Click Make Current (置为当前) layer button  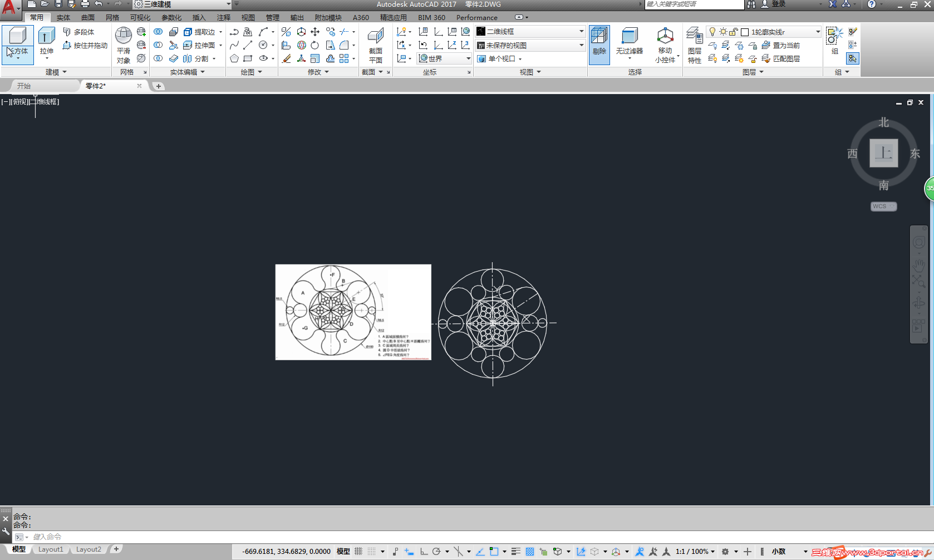781,45
